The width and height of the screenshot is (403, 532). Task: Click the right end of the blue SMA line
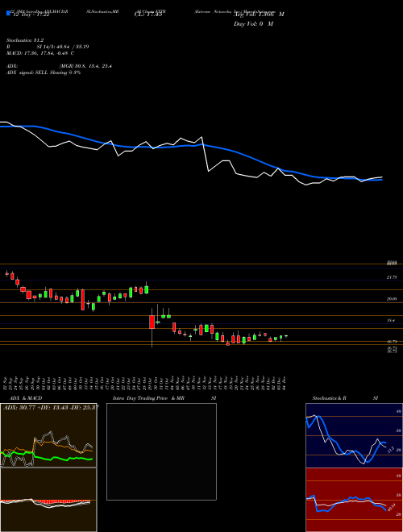click(381, 180)
